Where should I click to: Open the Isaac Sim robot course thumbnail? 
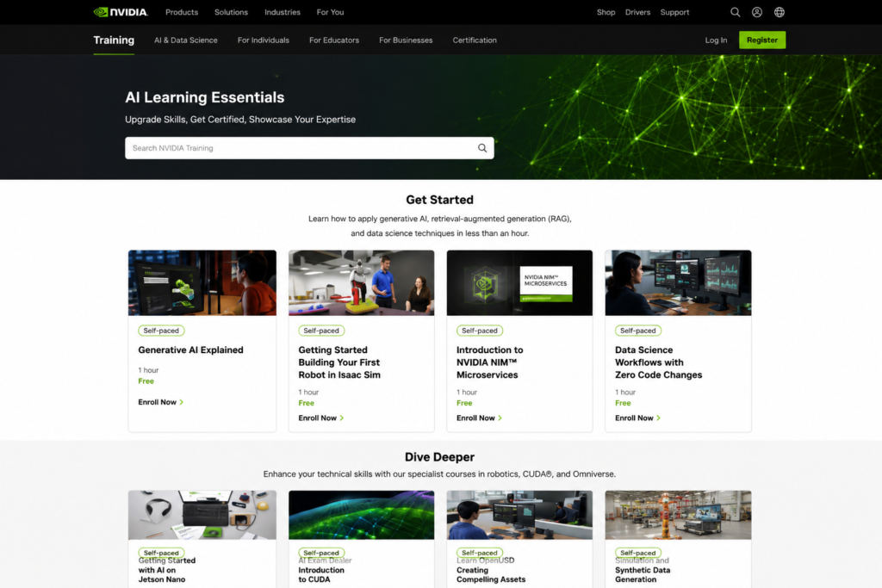click(361, 282)
